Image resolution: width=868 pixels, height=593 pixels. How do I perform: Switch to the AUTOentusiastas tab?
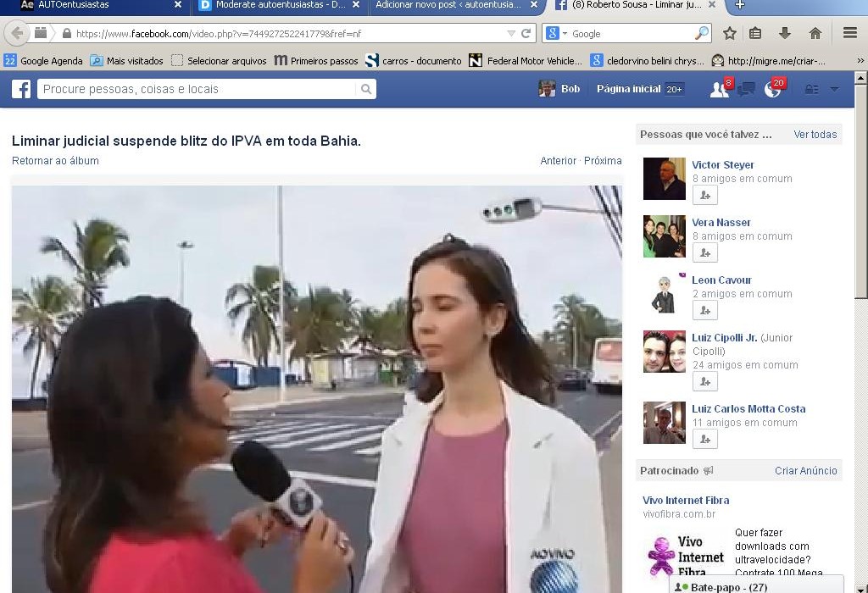tap(93, 5)
